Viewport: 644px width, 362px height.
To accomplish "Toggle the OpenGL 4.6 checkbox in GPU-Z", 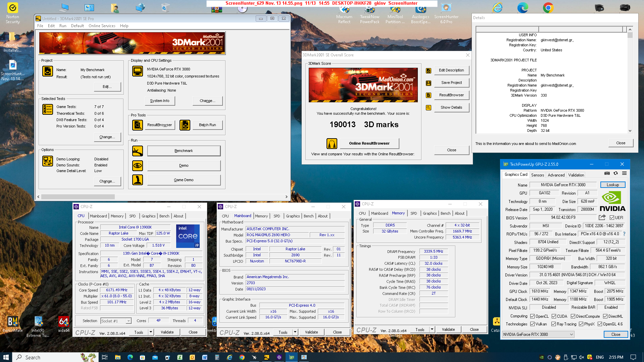I will pyautogui.click(x=600, y=324).
